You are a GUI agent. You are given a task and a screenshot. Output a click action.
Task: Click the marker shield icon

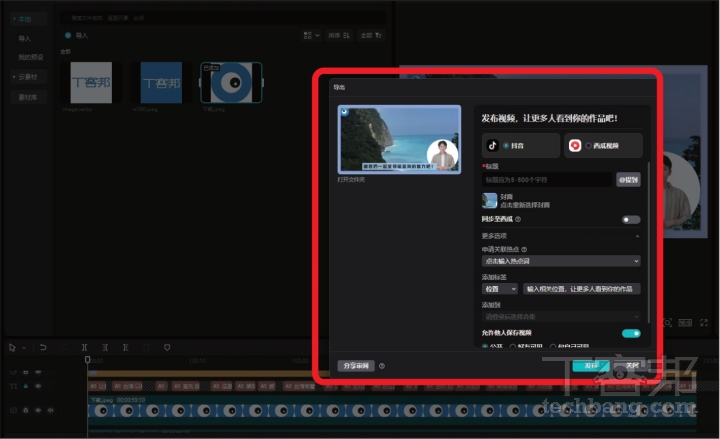(x=167, y=347)
